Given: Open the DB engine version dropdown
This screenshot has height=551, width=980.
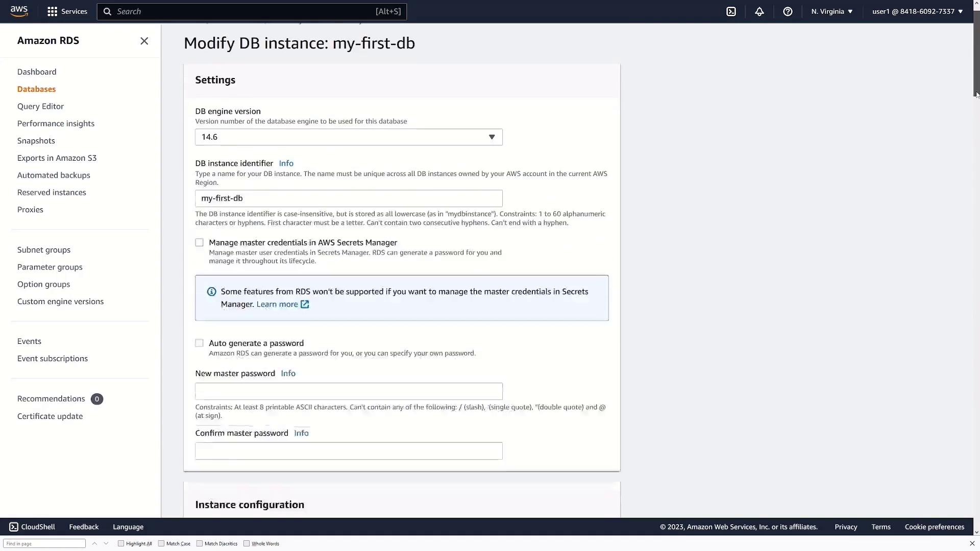Looking at the screenshot, I should click(x=349, y=137).
